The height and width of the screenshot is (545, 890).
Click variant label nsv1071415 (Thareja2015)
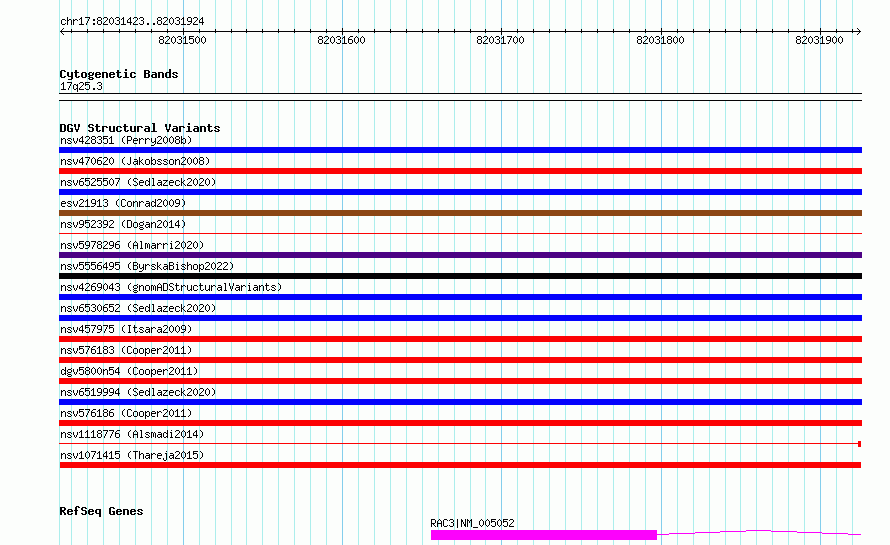pyautogui.click(x=132, y=455)
